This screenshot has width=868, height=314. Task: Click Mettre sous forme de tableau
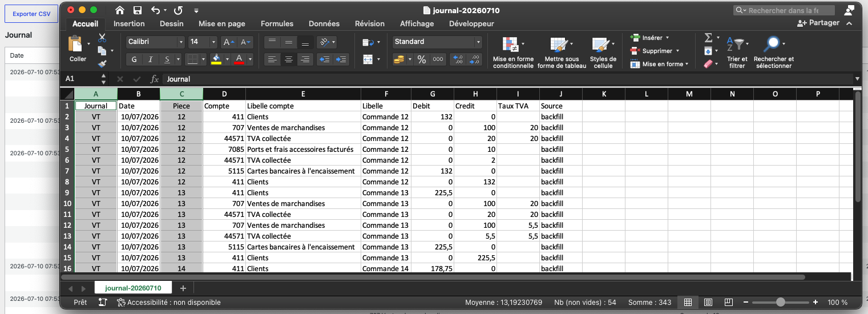coord(562,53)
